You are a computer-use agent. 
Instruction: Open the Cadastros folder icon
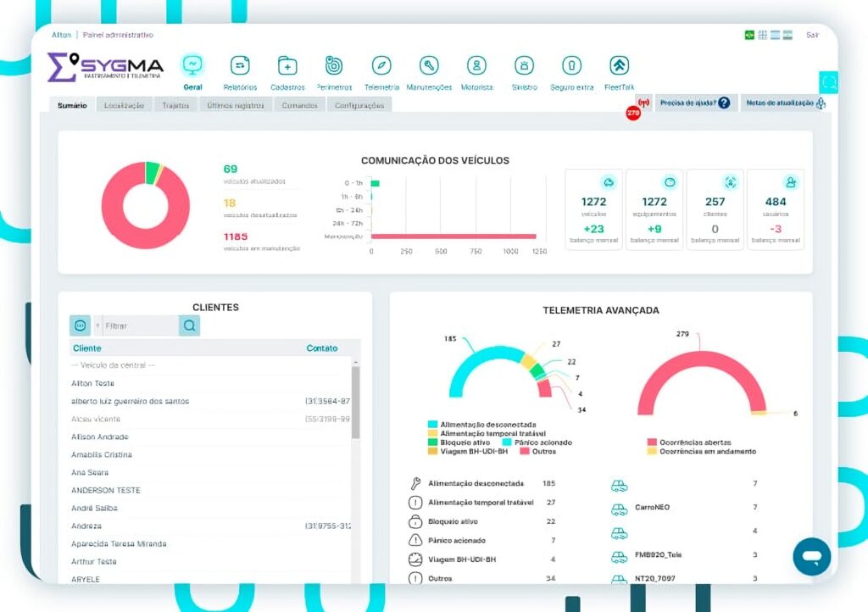287,66
